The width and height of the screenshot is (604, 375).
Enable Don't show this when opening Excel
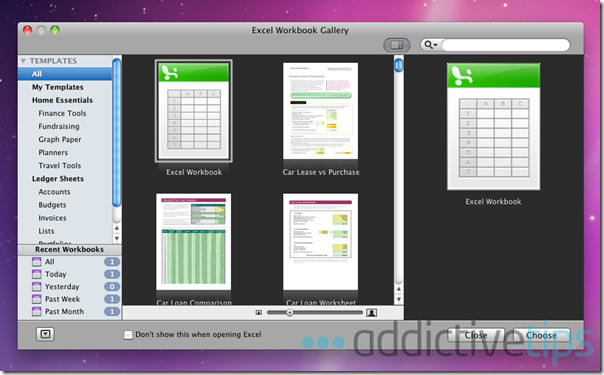[128, 335]
